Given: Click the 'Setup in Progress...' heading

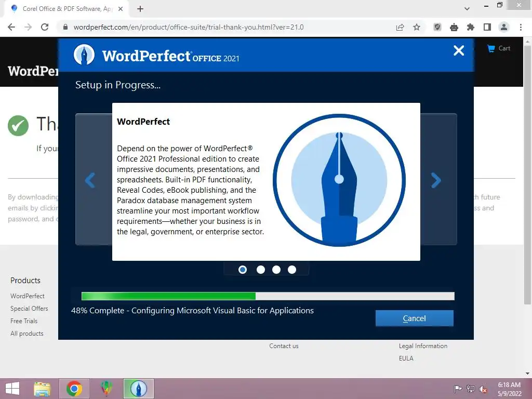Looking at the screenshot, I should [118, 85].
